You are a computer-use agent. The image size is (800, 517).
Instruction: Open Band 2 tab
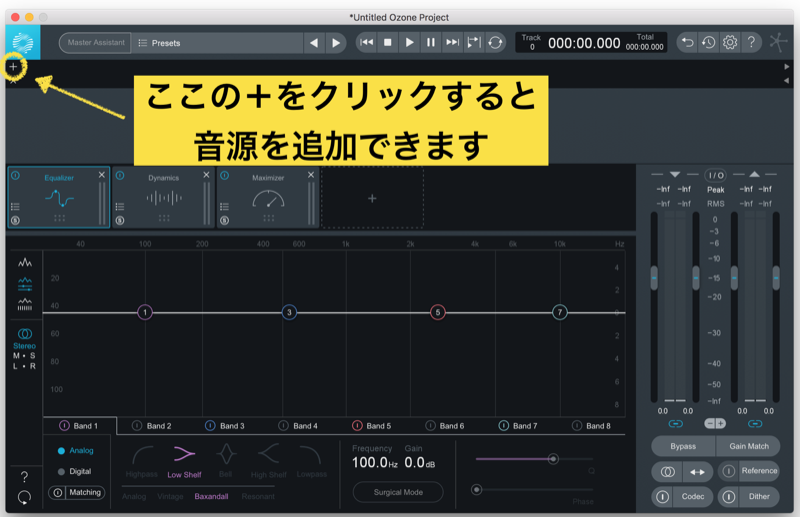[152, 426]
